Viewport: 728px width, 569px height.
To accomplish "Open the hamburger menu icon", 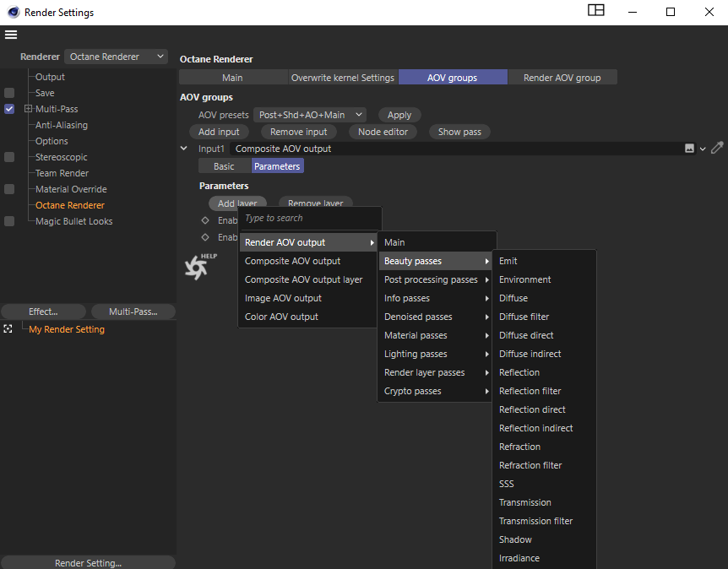I will (x=11, y=35).
